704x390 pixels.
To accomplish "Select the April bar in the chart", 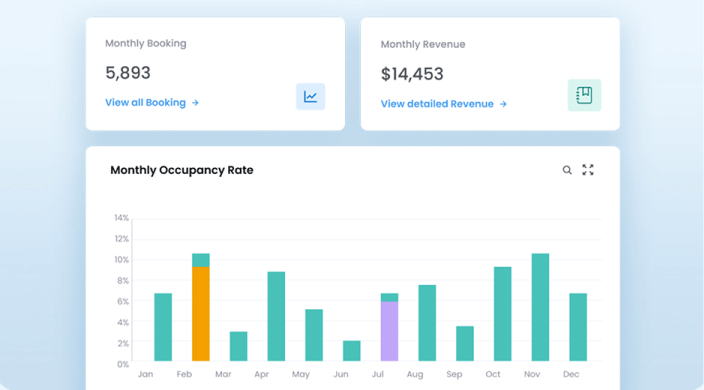I will coord(276,316).
